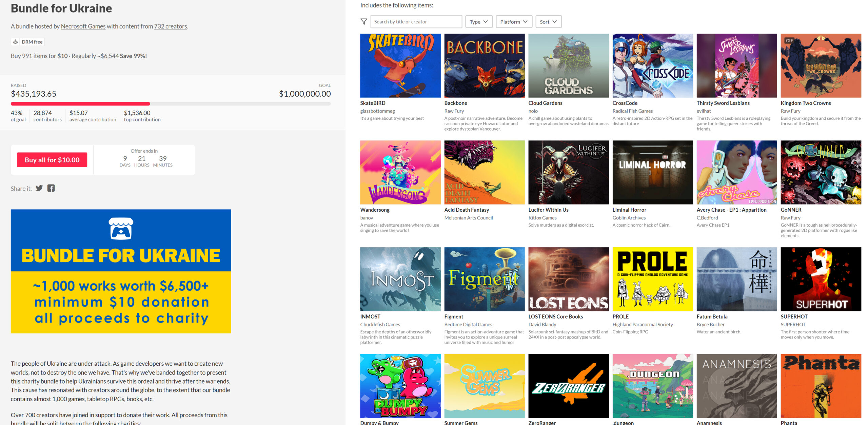Open the Dumpy & Bumpy cover thumbnail
This screenshot has height=425, width=868.
[x=400, y=386]
